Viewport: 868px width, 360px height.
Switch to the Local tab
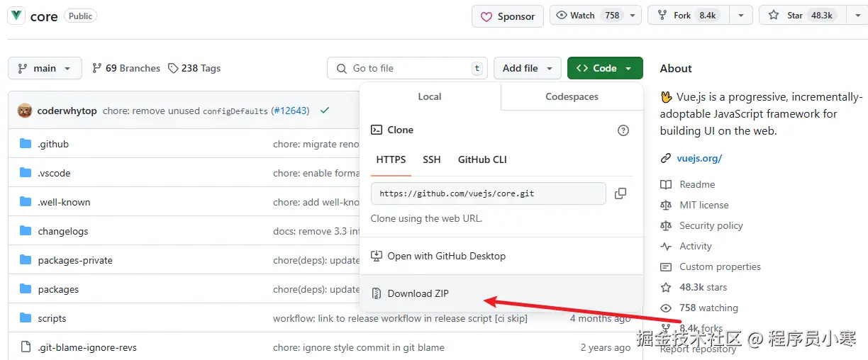pyautogui.click(x=430, y=96)
